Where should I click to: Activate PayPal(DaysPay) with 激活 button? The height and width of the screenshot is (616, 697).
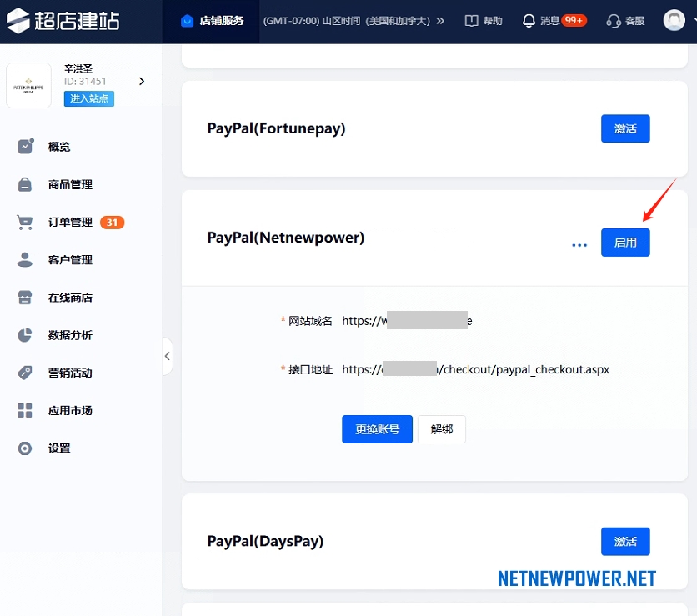pyautogui.click(x=625, y=541)
